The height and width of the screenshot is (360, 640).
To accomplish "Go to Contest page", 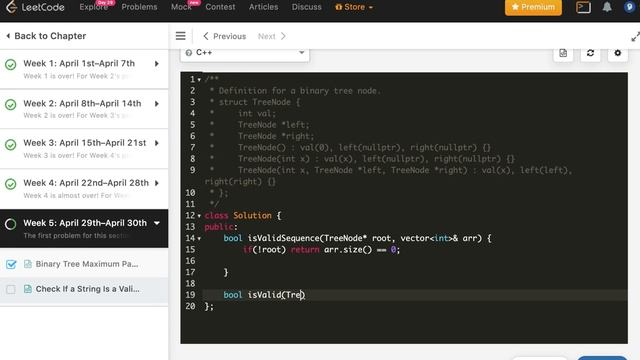I will (x=220, y=7).
